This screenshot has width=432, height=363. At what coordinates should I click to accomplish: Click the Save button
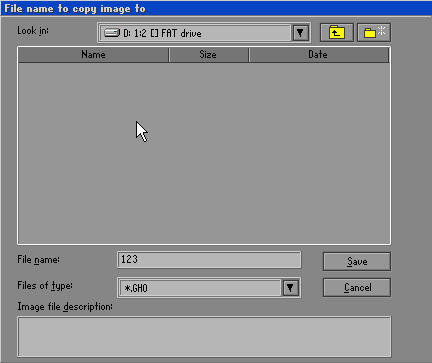[357, 261]
